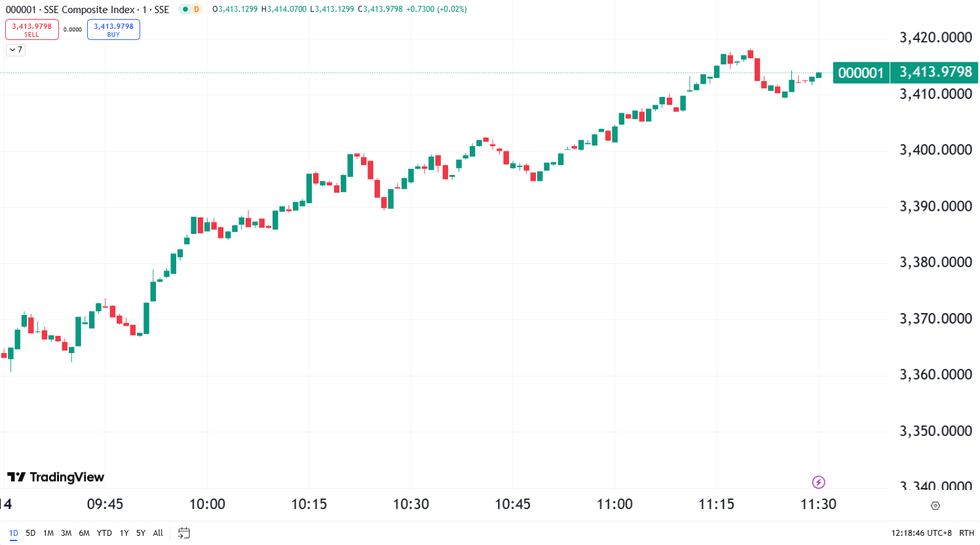Expand the collapsed indicators legend showing 7
The height and width of the screenshot is (545, 980).
[x=16, y=50]
